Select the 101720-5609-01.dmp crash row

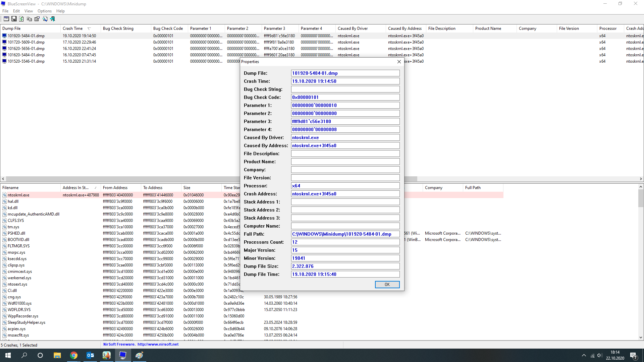click(26, 42)
